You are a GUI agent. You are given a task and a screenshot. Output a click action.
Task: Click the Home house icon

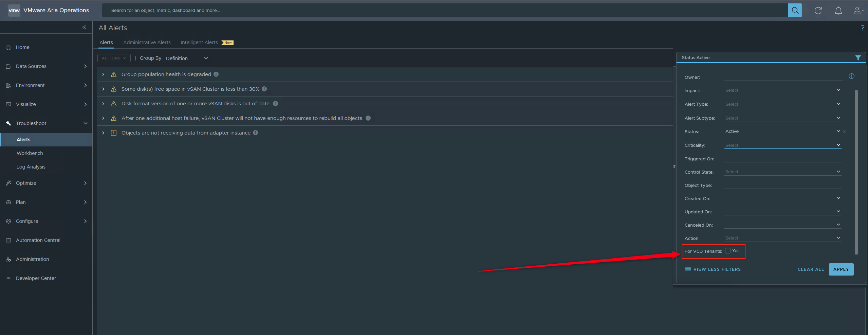(x=8, y=47)
